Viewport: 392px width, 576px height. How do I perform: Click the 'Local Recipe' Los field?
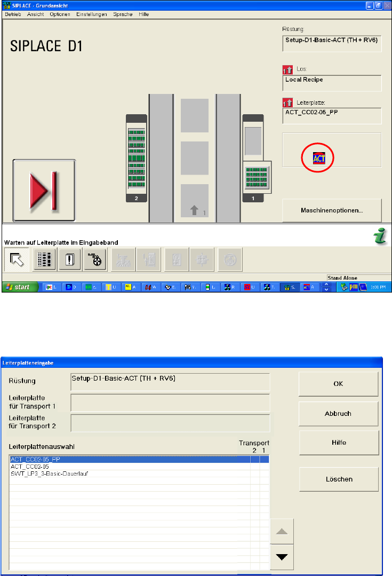(332, 83)
